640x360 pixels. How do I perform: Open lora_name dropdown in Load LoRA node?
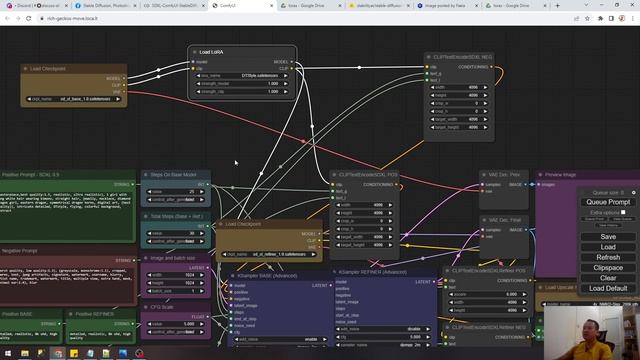click(242, 76)
